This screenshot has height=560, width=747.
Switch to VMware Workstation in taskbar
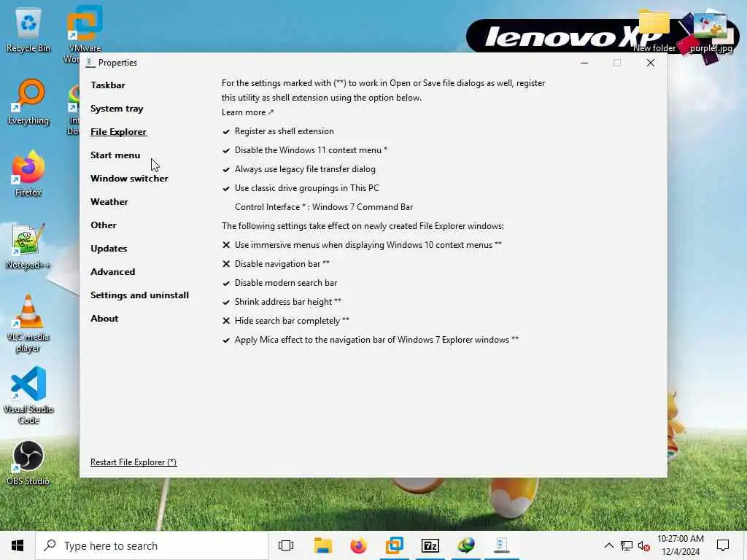click(395, 545)
